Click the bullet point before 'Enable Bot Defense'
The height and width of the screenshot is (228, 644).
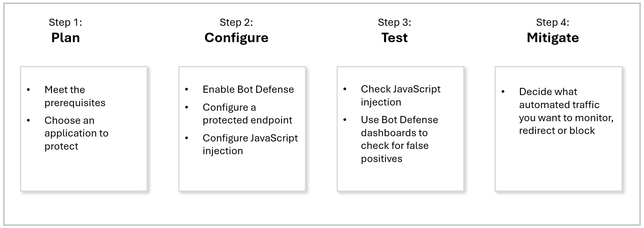187,90
